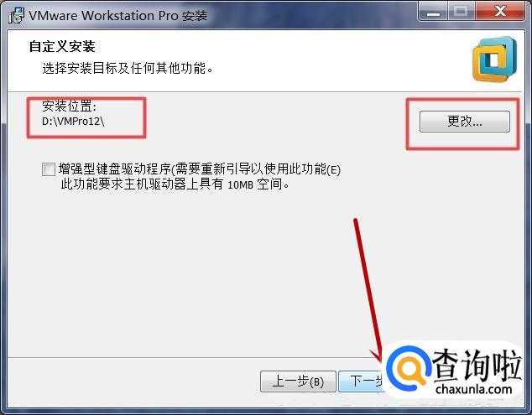Select the D:\VMPro12\ install path text
Viewport: 532px width, 415px height.
pyautogui.click(x=73, y=122)
